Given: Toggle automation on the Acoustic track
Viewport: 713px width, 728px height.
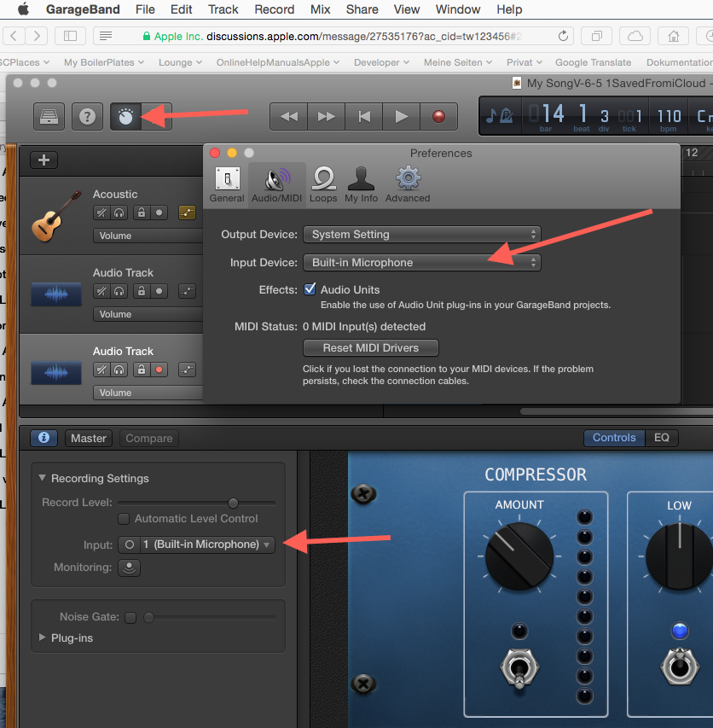Looking at the screenshot, I should 188,213.
